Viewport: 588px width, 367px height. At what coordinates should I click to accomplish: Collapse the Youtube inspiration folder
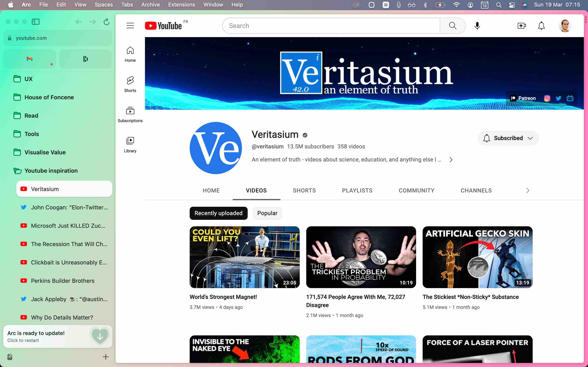[17, 171]
